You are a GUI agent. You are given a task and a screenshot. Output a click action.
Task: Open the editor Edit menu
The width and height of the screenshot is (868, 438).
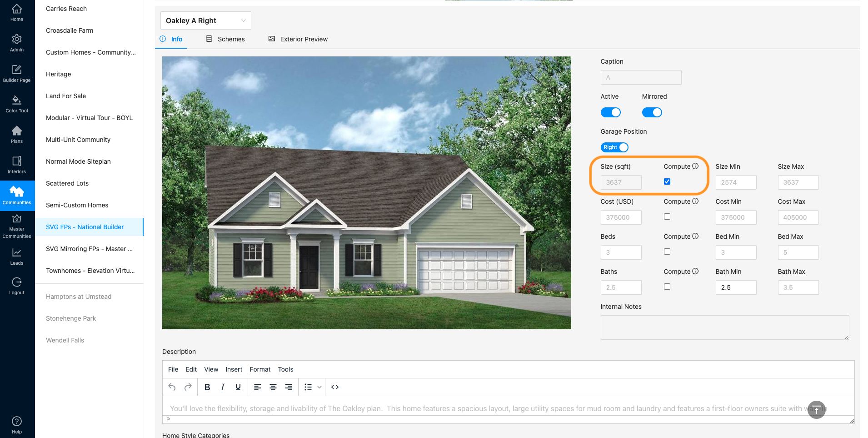pyautogui.click(x=191, y=369)
